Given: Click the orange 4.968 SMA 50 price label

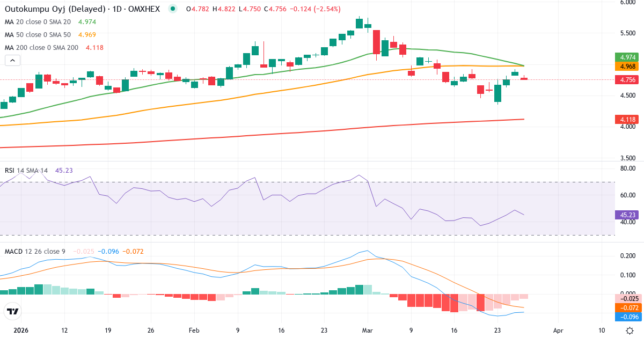Looking at the screenshot, I should (627, 66).
